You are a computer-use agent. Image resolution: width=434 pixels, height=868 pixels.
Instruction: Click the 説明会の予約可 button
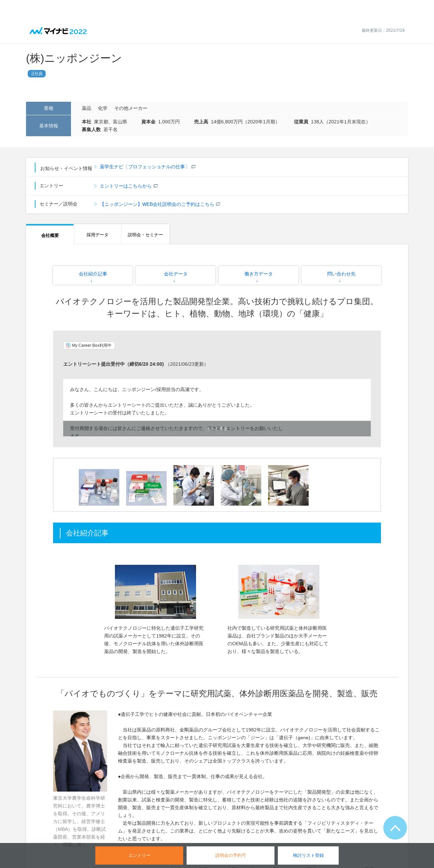click(231, 855)
